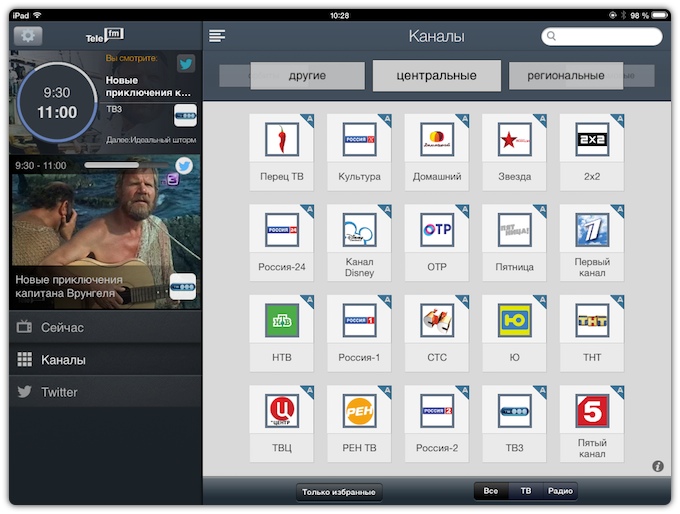The height and width of the screenshot is (514, 680).
Task: Toggle favorite corner badge on Перец ТВ
Action: 308,119
